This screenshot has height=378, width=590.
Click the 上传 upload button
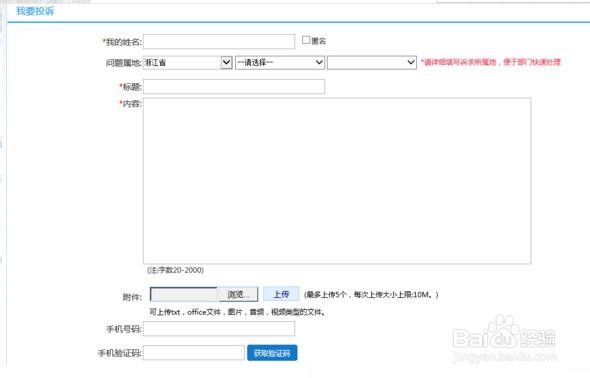pos(281,294)
